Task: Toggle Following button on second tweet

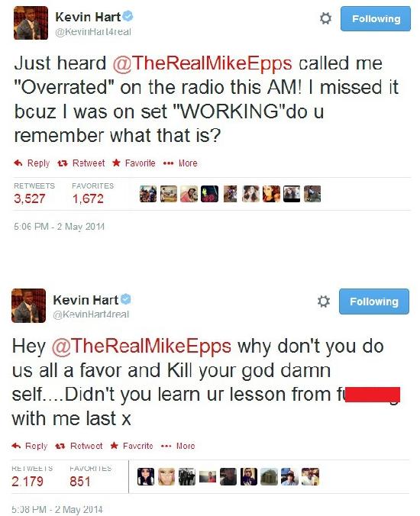Action: point(374,302)
